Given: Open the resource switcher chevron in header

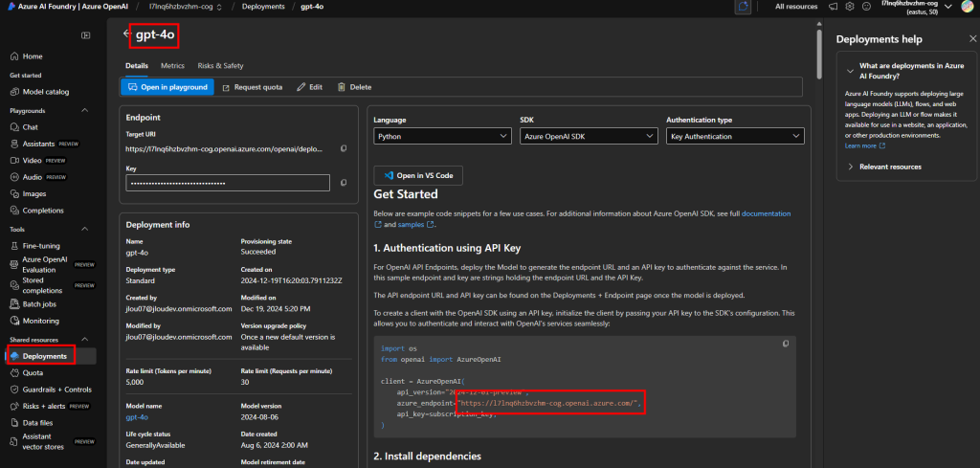Looking at the screenshot, I should pyautogui.click(x=948, y=7).
